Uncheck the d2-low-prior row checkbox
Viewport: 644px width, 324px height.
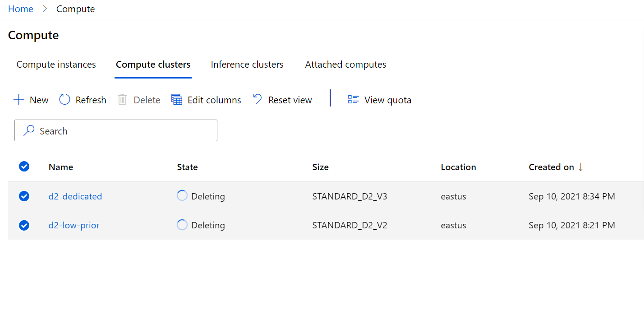tap(24, 225)
